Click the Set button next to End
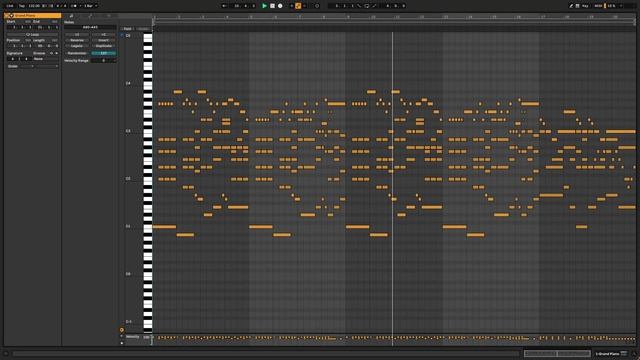The image size is (640, 360). pos(55,22)
